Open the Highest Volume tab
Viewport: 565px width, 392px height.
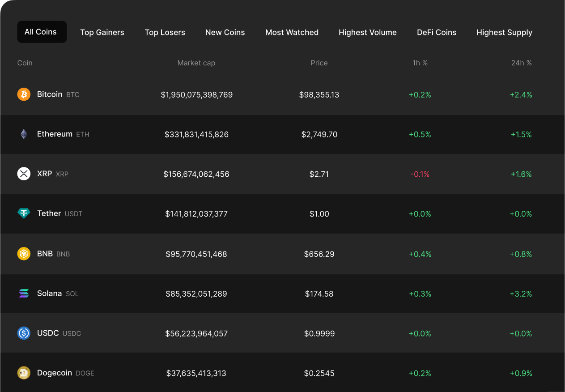[x=368, y=32]
